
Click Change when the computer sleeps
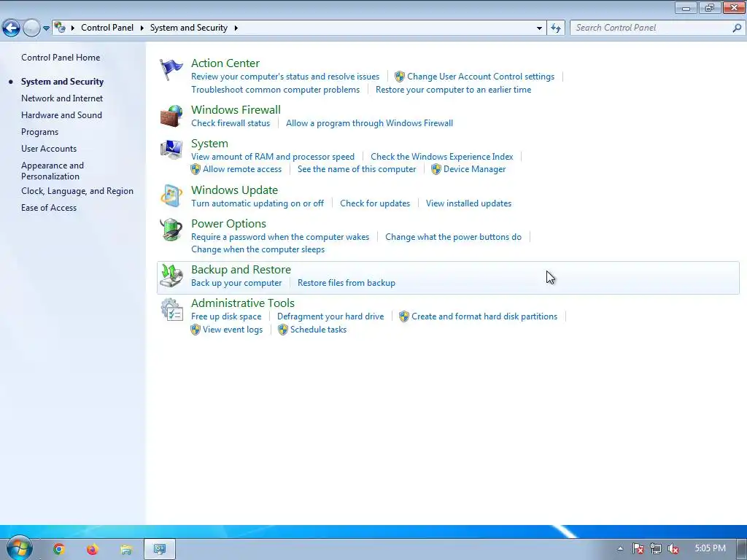click(x=258, y=249)
